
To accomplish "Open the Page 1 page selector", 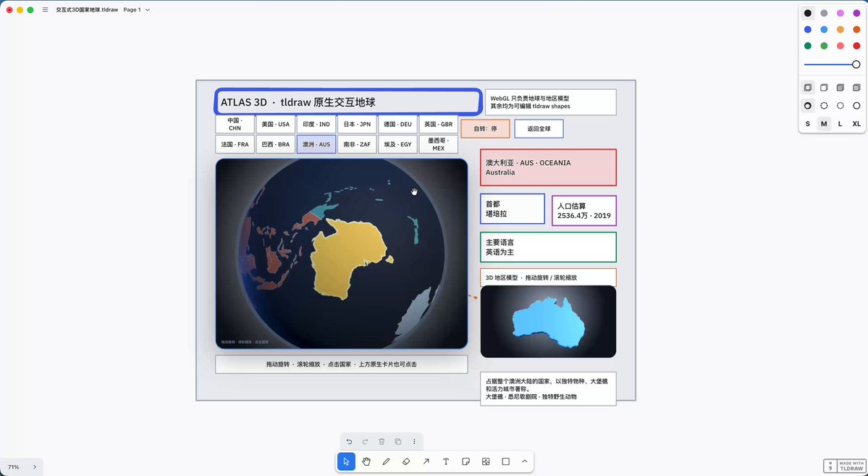I will pos(136,10).
